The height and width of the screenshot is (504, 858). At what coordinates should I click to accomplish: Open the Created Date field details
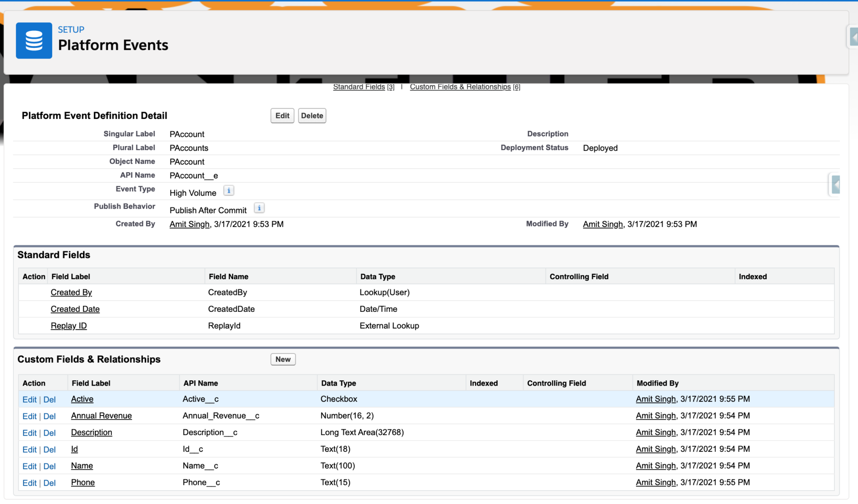pyautogui.click(x=75, y=309)
